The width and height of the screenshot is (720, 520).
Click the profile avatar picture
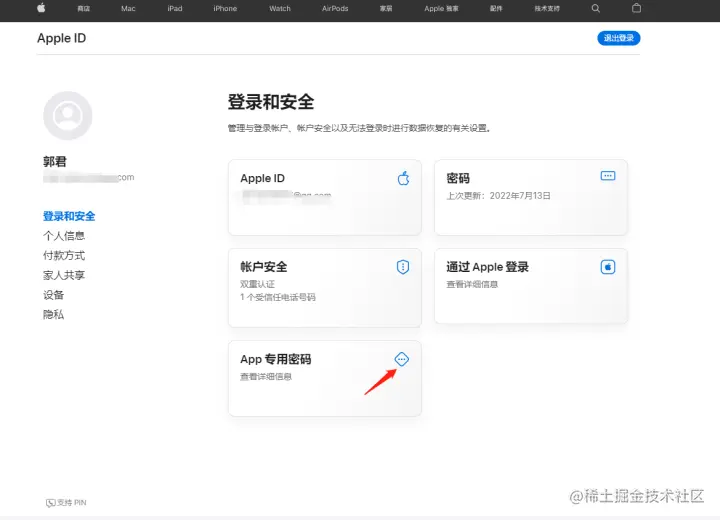coord(68,115)
